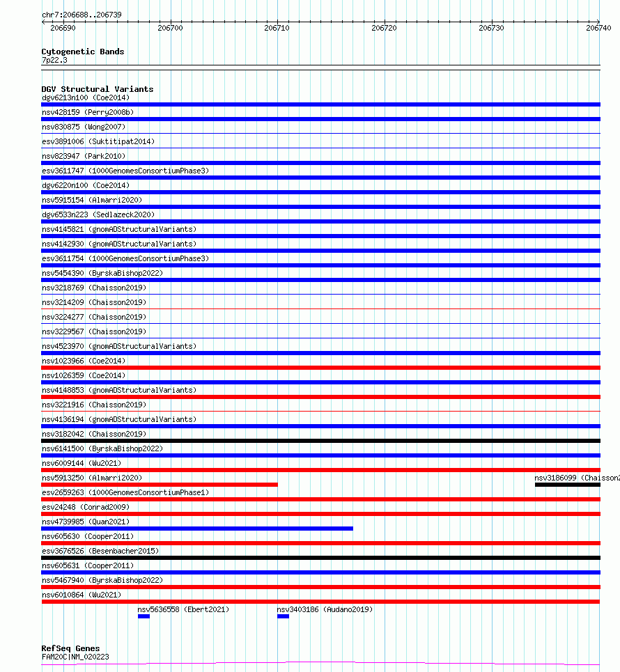620x672 pixels.
Task: Click the nsv3186099 (Chaisson) label at right
Action: click(577, 478)
